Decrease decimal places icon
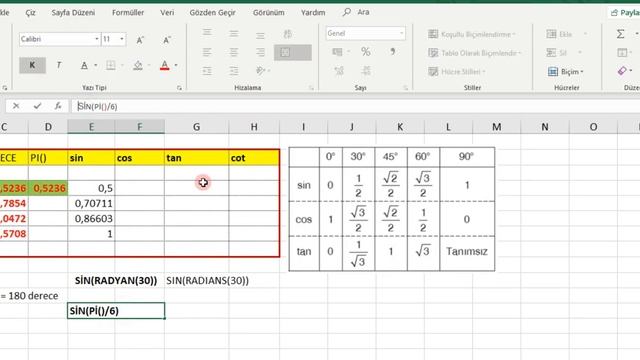The image size is (640, 360). point(366,71)
